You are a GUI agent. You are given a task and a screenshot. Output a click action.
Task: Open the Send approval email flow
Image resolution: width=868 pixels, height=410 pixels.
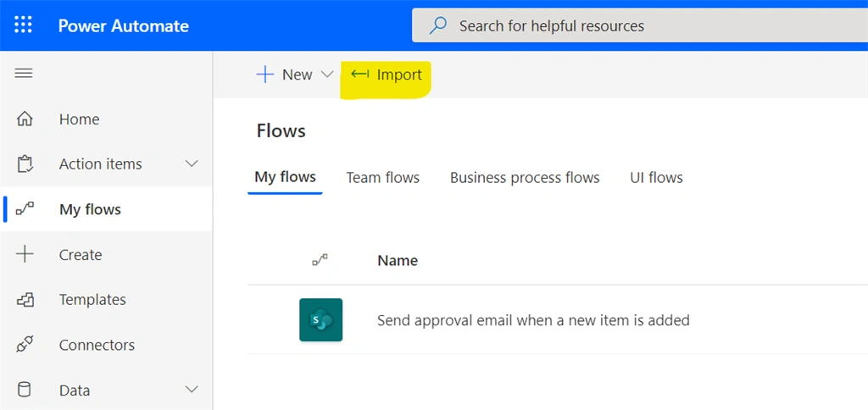click(533, 320)
